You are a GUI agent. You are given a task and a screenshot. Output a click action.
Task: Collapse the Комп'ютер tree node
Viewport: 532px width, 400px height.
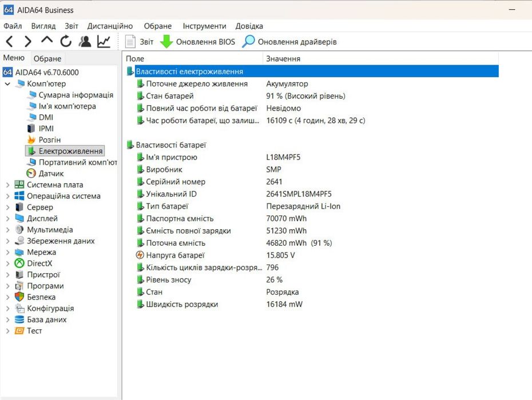7,84
